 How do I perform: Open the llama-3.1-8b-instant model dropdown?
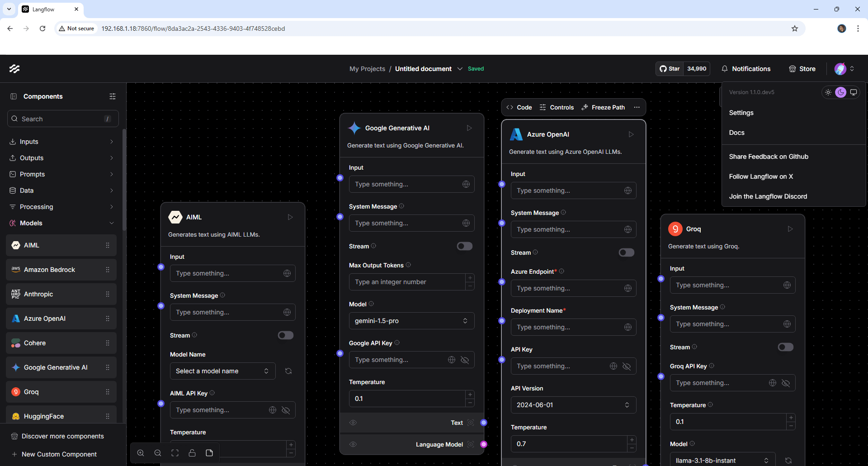(x=722, y=460)
